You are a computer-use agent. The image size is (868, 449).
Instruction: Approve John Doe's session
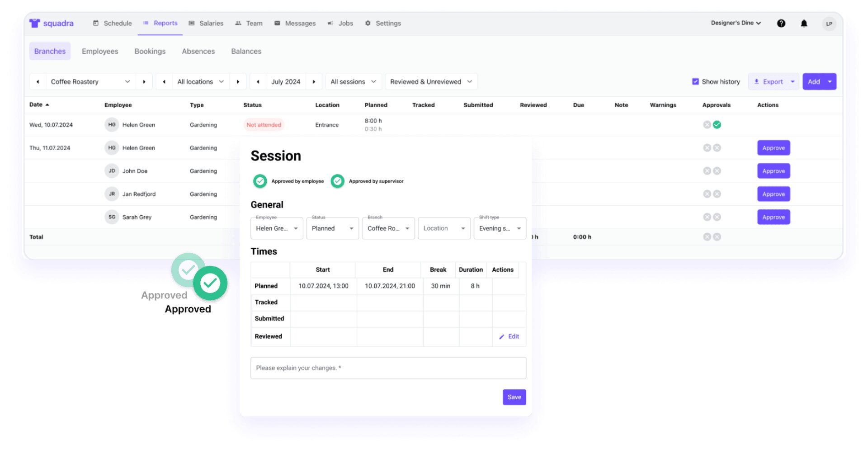pyautogui.click(x=774, y=171)
